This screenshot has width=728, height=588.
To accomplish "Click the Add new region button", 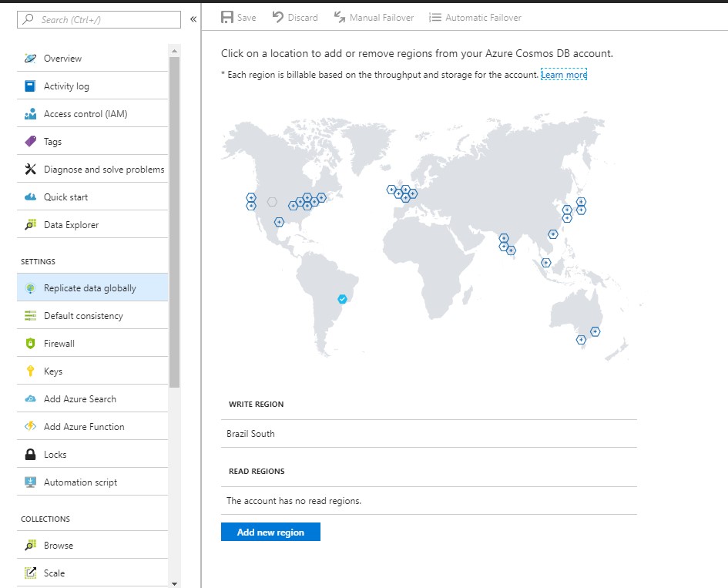I will (x=270, y=532).
